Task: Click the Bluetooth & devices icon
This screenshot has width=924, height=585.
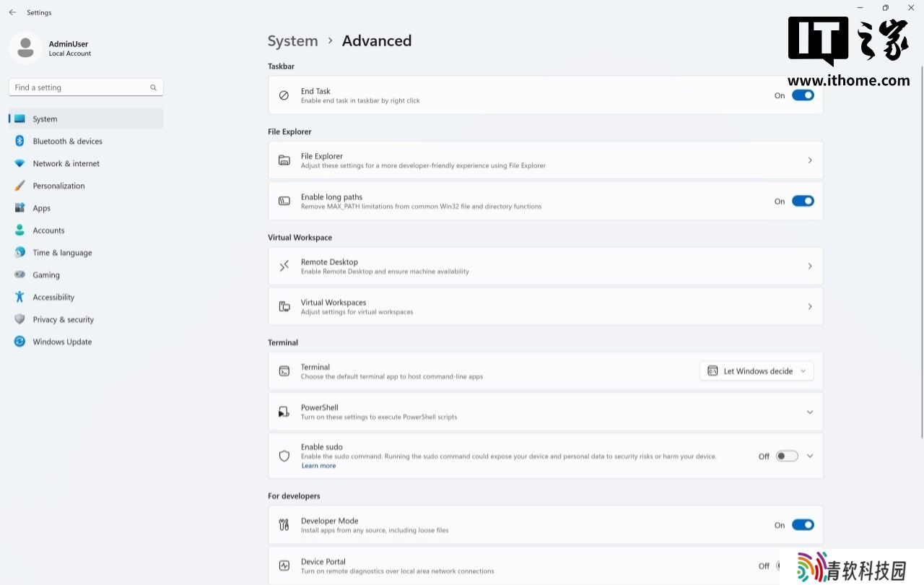Action: tap(19, 142)
